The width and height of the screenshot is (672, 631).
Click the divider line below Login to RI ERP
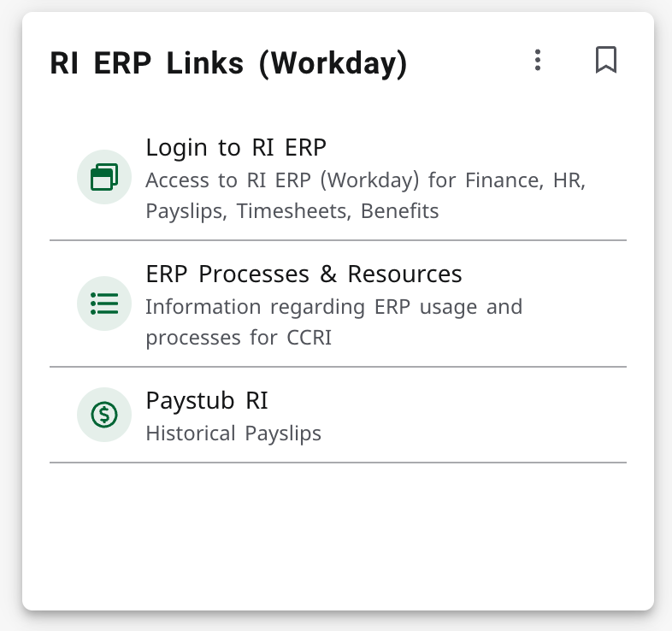pyautogui.click(x=338, y=240)
